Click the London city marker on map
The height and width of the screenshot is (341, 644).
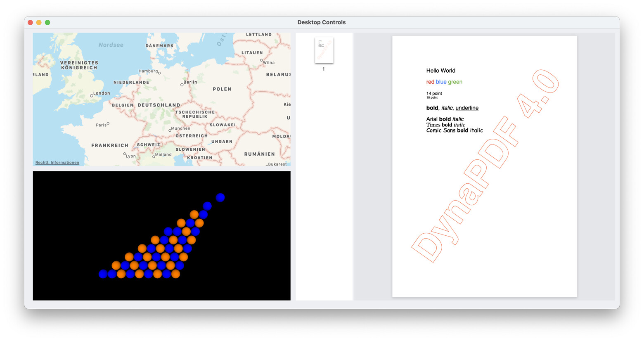tap(92, 96)
